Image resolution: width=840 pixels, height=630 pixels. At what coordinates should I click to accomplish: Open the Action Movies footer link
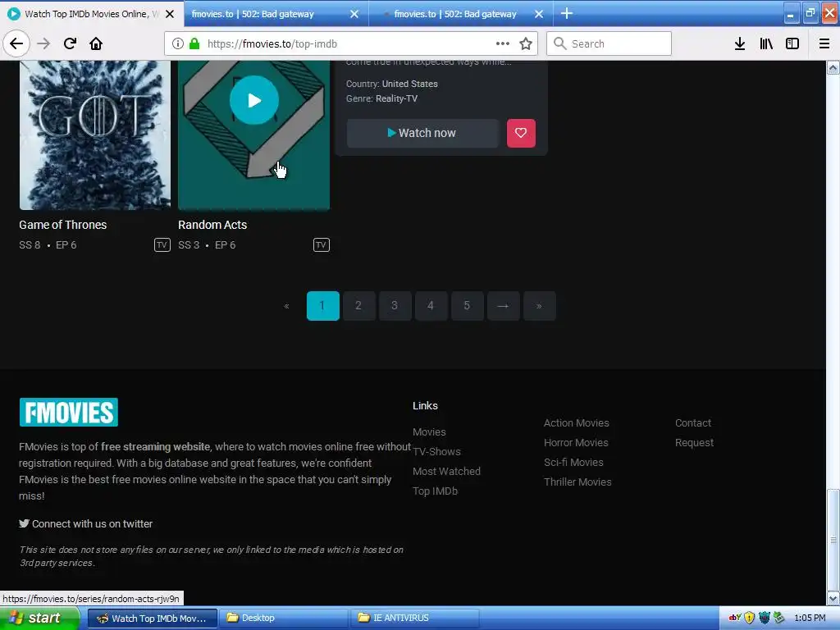tap(577, 423)
